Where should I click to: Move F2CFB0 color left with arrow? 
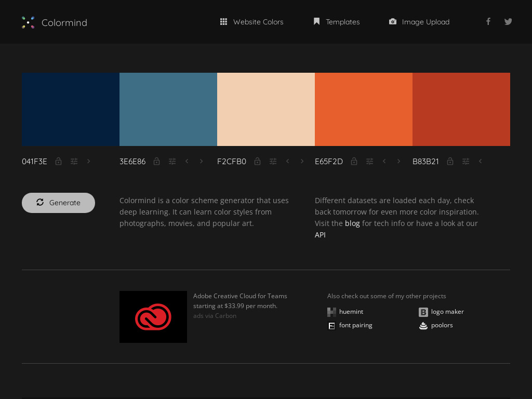[x=288, y=161]
